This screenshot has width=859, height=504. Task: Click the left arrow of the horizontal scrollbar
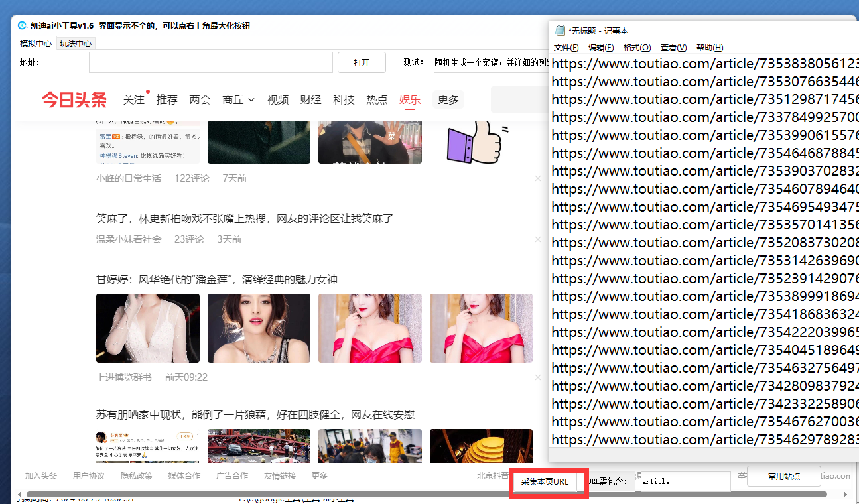(19, 494)
